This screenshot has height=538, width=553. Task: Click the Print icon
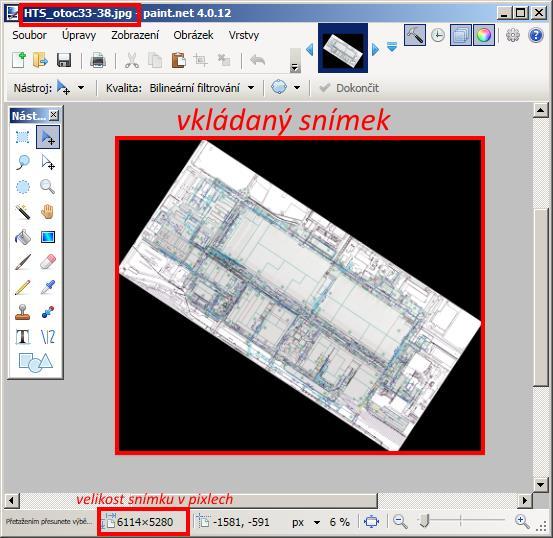(98, 60)
